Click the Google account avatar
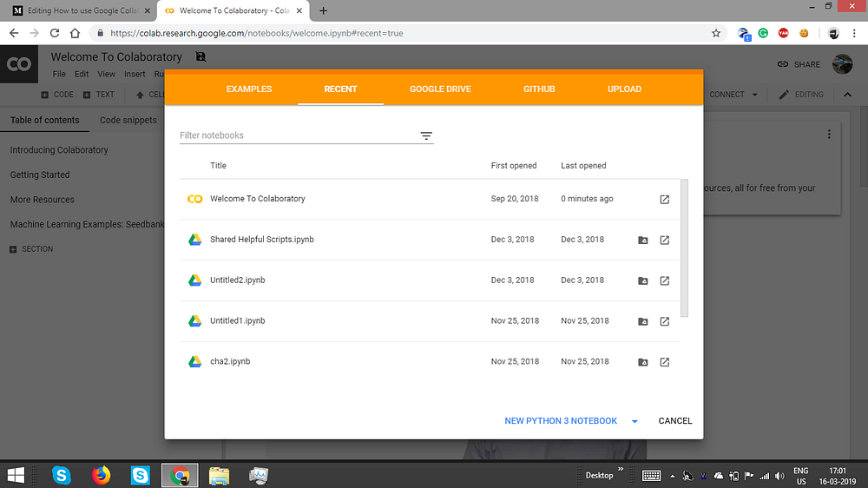This screenshot has width=868, height=488. point(842,64)
